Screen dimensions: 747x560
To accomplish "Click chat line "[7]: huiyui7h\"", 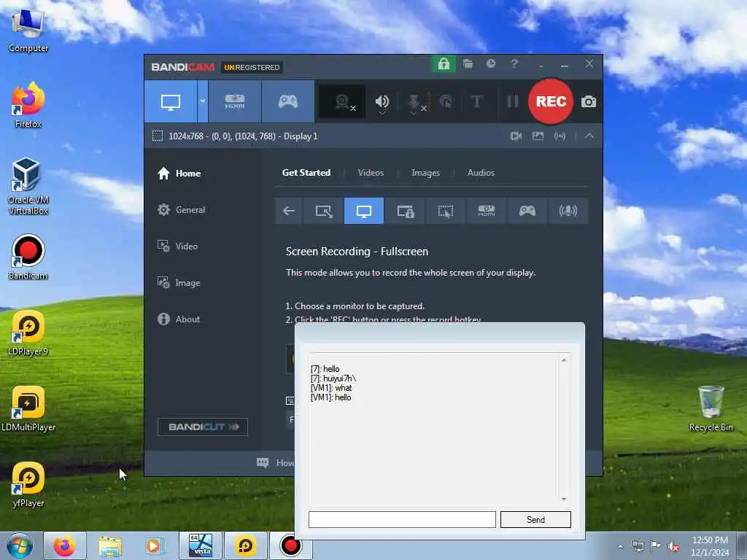I will (x=333, y=378).
